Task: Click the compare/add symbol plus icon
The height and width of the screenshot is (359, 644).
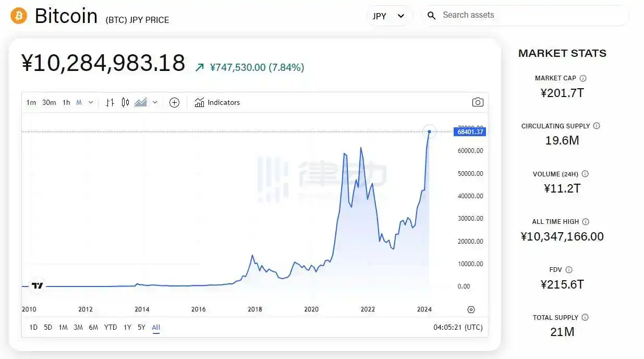Action: pyautogui.click(x=174, y=103)
